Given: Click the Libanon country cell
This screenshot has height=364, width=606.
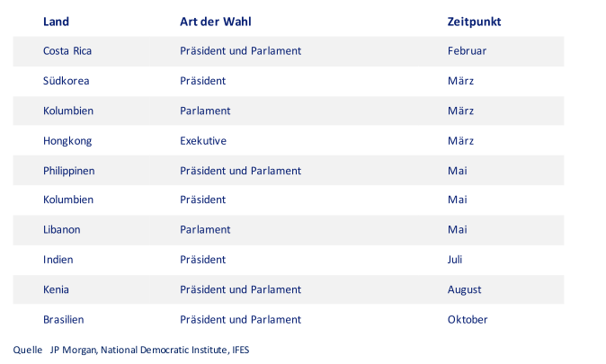Looking at the screenshot, I should coord(62,229).
